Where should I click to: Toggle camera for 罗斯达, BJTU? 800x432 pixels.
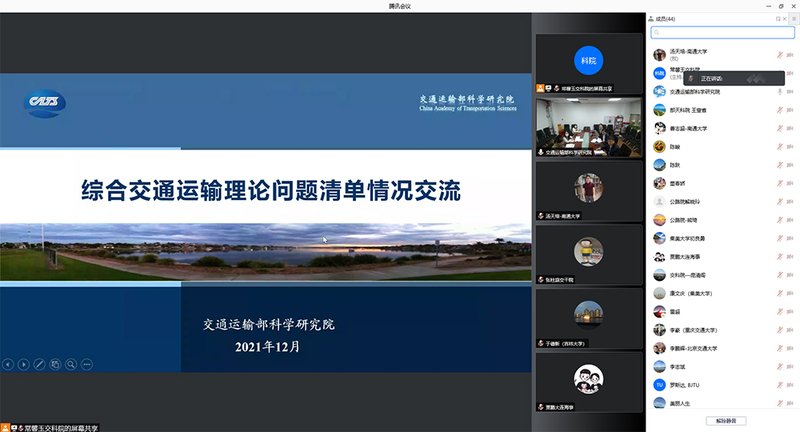[x=790, y=385]
